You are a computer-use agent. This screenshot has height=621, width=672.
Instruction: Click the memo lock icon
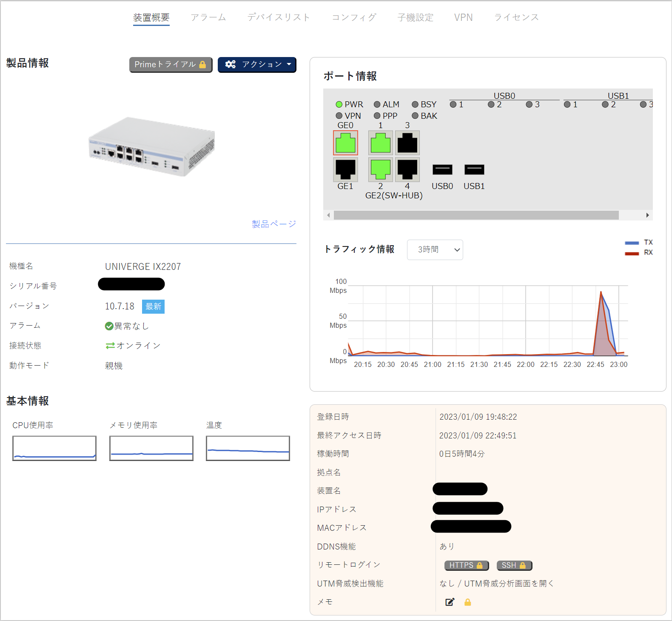point(467,602)
